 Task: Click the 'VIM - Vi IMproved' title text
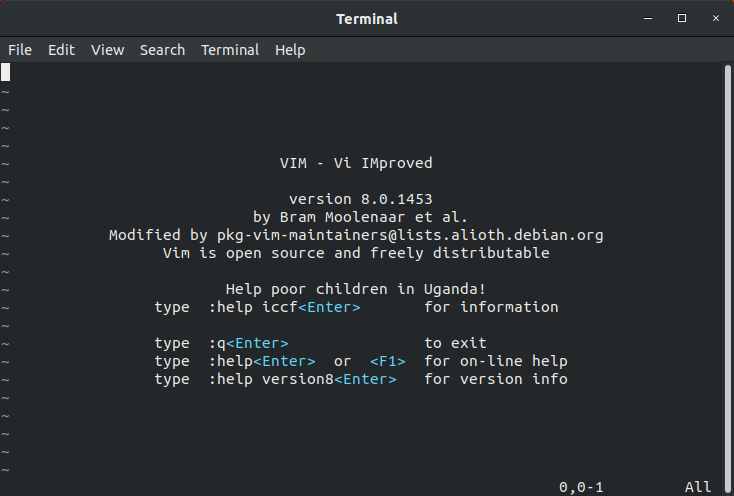tap(356, 163)
